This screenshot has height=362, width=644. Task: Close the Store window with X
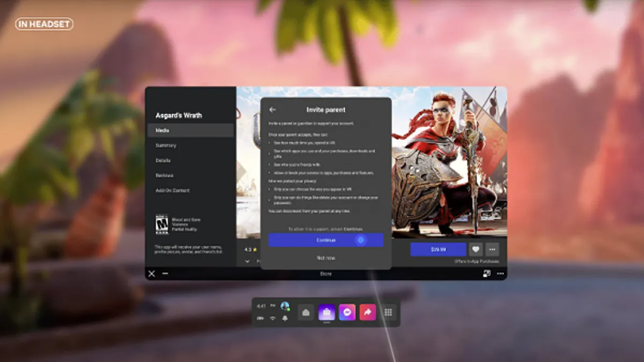click(152, 274)
